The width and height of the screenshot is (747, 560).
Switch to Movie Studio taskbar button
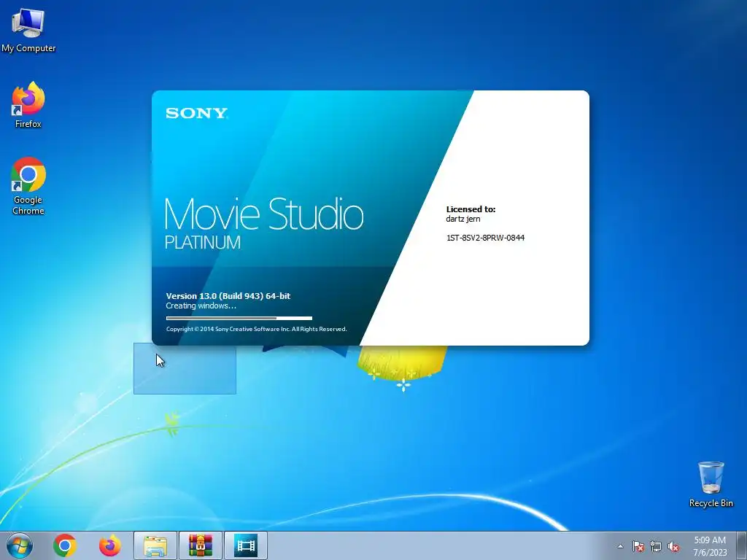pyautogui.click(x=246, y=545)
